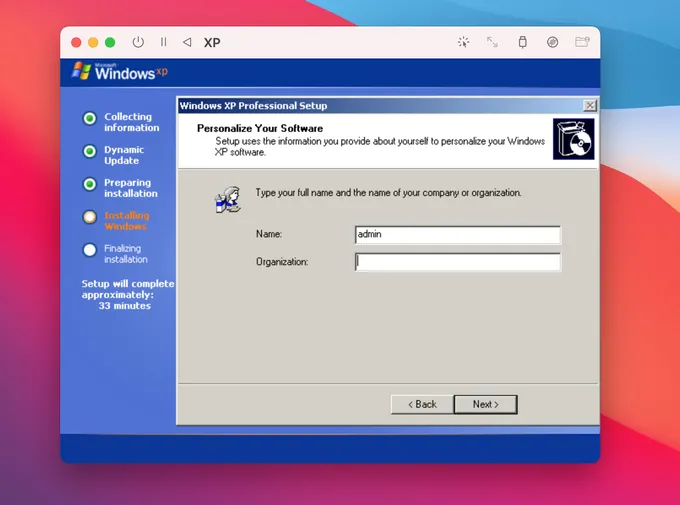This screenshot has height=505, width=680.
Task: Close the Windows XP Professional Setup dialog
Action: point(590,105)
